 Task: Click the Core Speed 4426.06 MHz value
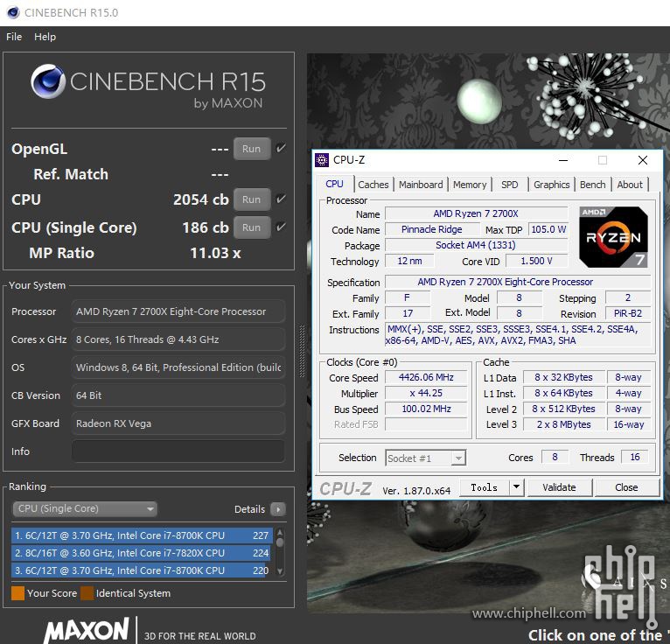click(x=426, y=377)
